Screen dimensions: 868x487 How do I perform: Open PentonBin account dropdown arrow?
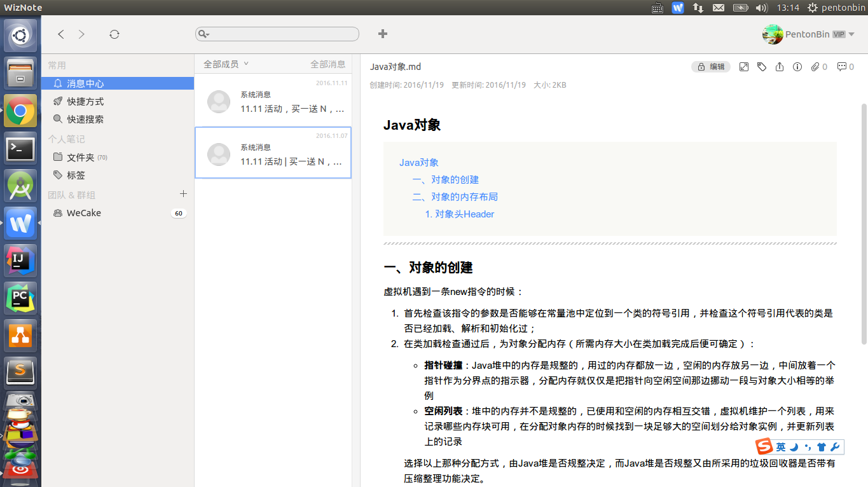[851, 34]
